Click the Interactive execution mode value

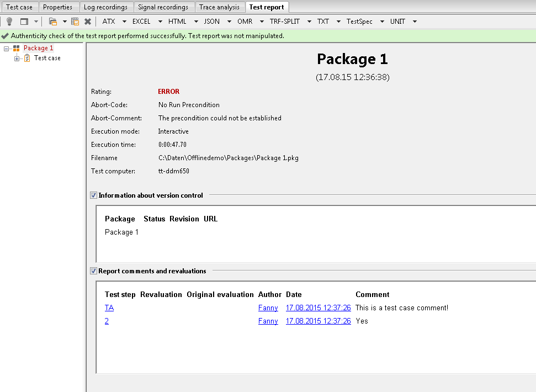(173, 131)
